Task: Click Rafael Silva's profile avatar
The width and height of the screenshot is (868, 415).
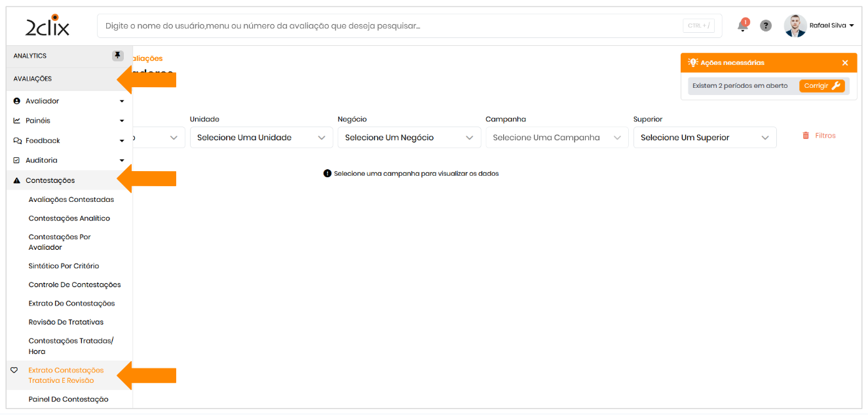Action: coord(795,26)
